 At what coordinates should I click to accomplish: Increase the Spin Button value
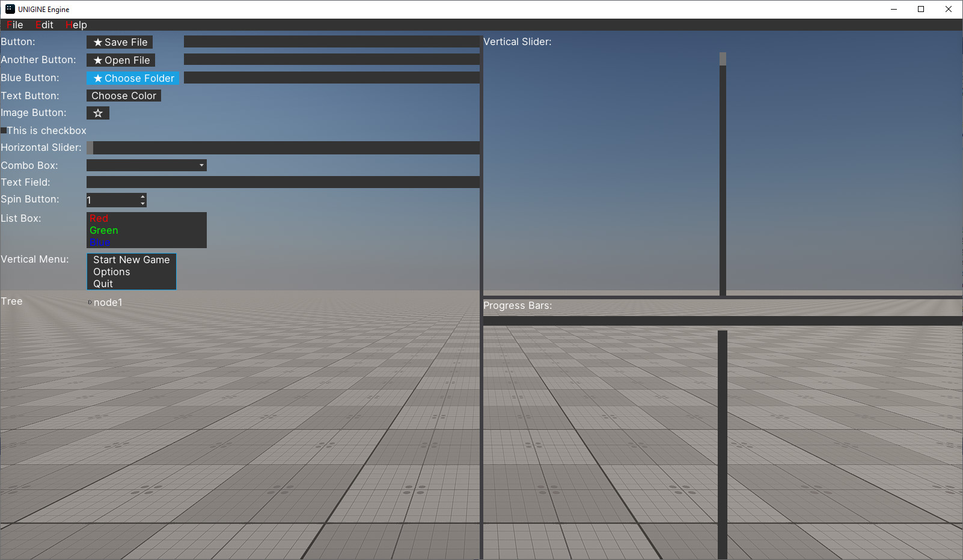142,196
